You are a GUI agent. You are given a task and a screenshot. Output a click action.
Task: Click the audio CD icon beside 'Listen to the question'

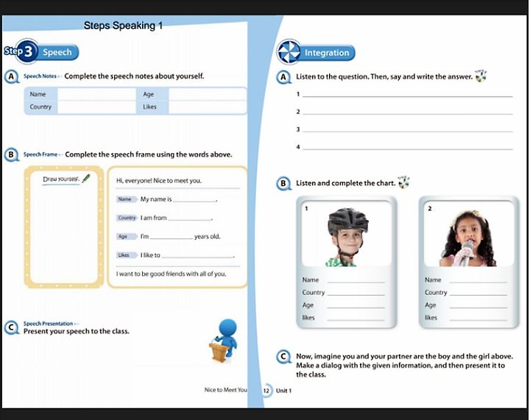coord(481,76)
